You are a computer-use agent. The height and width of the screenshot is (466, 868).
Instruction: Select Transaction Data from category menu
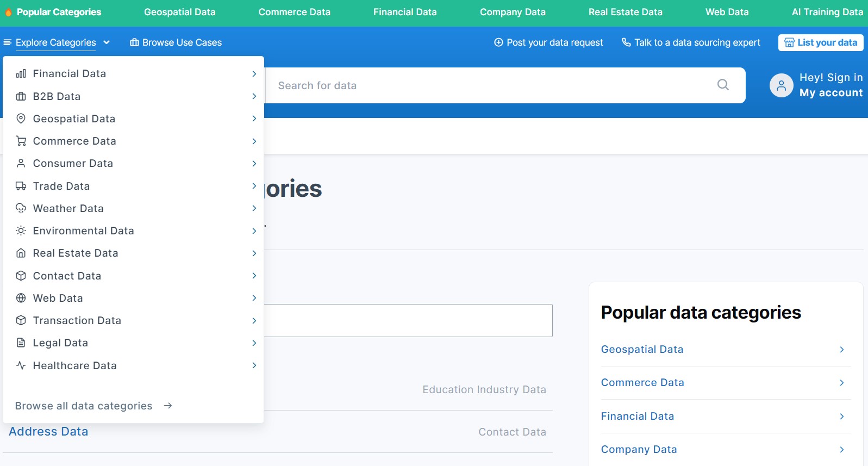coord(77,321)
